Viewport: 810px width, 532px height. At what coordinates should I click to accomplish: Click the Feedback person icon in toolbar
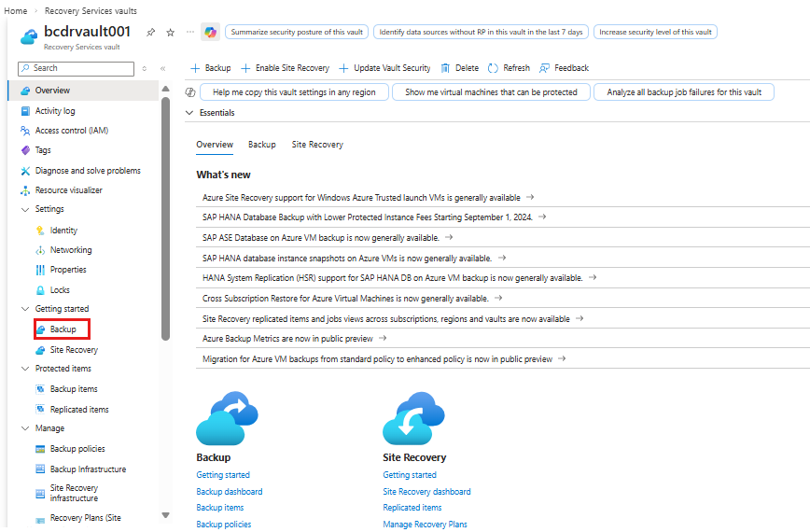(x=544, y=68)
